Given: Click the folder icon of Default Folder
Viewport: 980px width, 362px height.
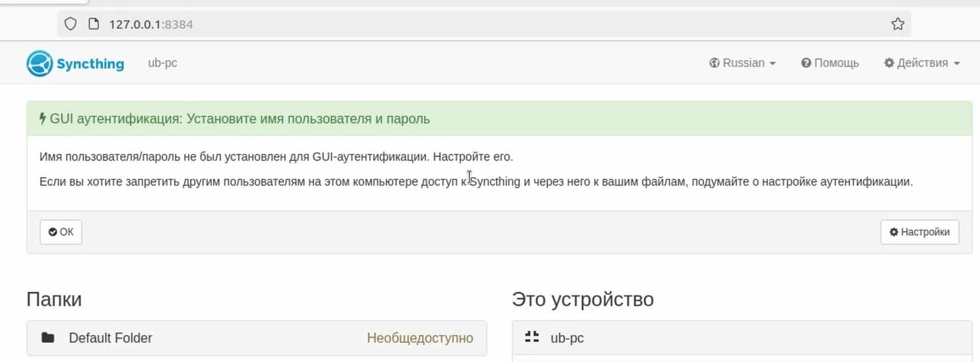Looking at the screenshot, I should coord(48,338).
